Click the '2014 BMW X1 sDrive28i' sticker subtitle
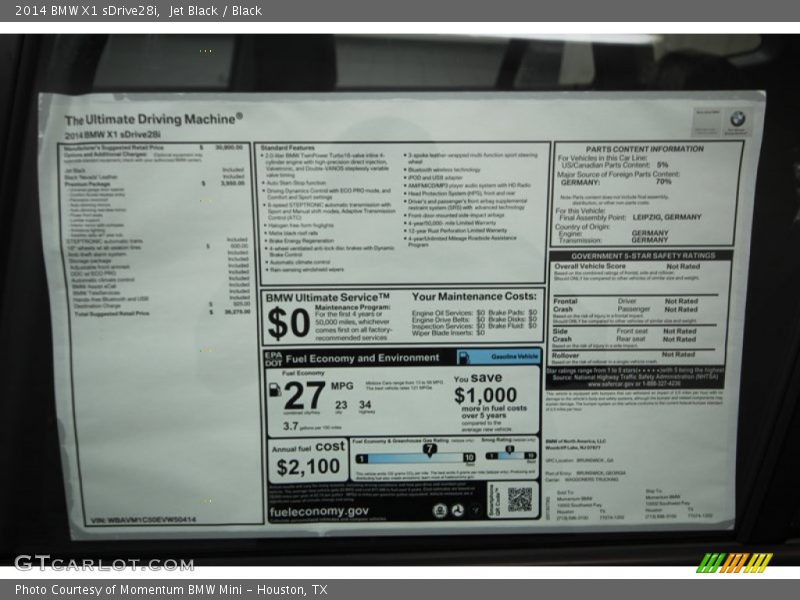This screenshot has width=800, height=600. 113,135
